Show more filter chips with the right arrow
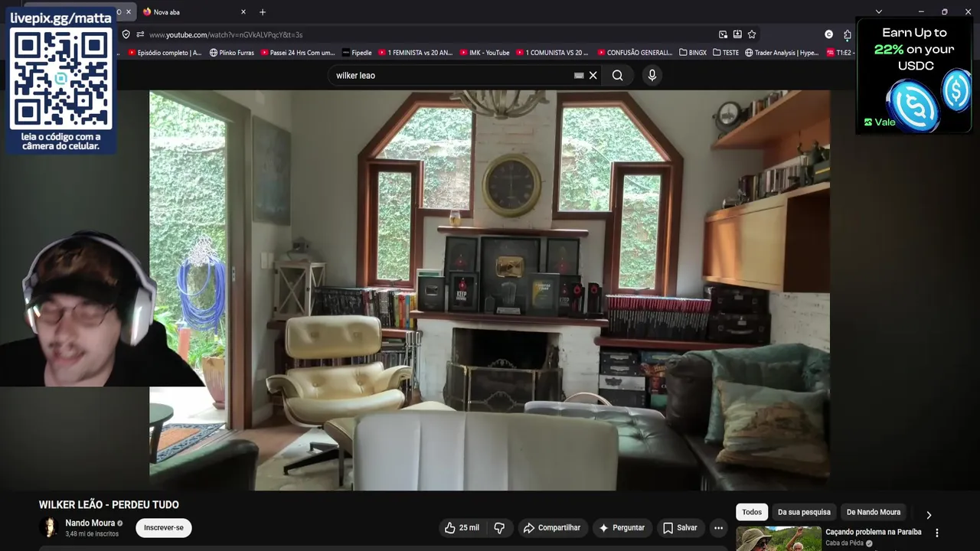 coord(929,514)
